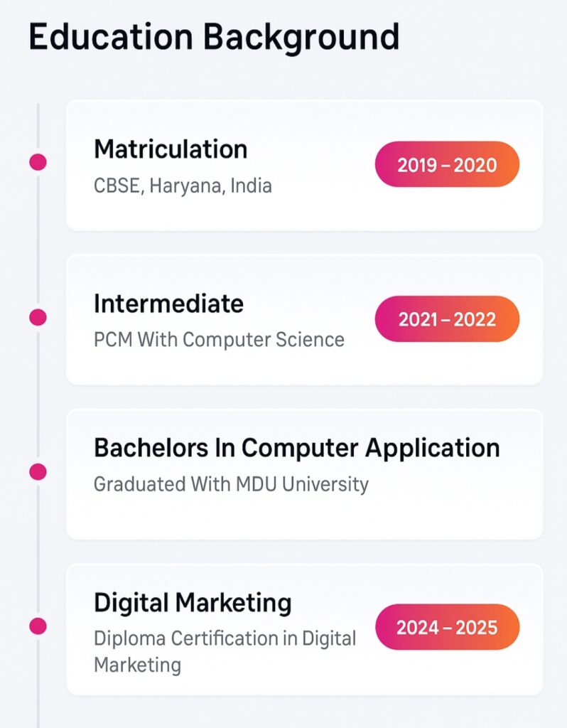Click the 2019 – 2020 date badge
The image size is (567, 728).
447,165
